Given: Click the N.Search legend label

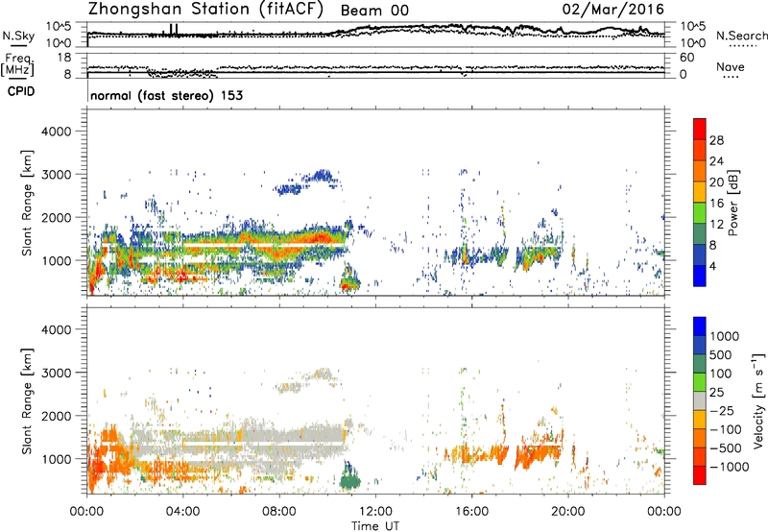Looking at the screenshot, I should coord(742,36).
